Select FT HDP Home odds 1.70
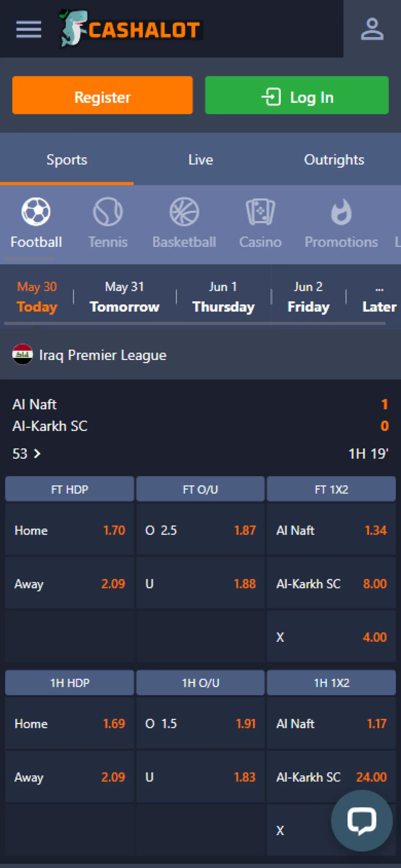Viewport: 401px width, 868px height. click(x=70, y=530)
